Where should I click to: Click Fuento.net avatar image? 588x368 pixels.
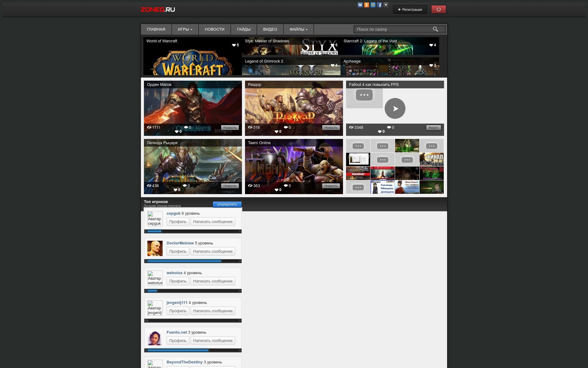pyautogui.click(x=155, y=338)
